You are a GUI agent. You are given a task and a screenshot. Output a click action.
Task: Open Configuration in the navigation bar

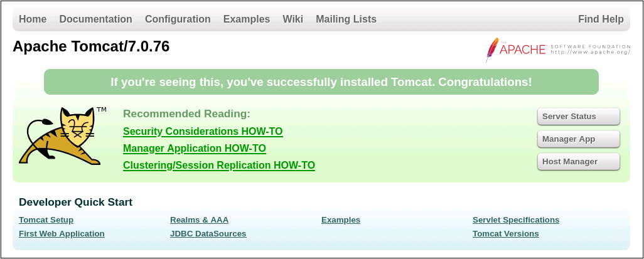[178, 19]
